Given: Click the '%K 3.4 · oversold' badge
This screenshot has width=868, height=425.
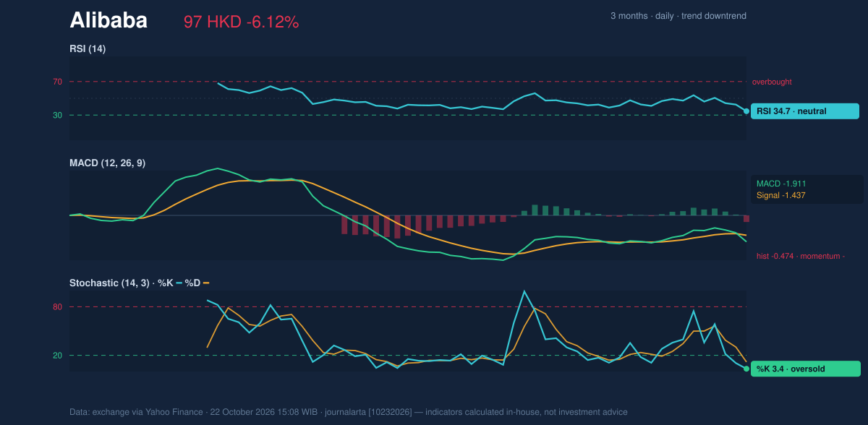Looking at the screenshot, I should point(806,369).
